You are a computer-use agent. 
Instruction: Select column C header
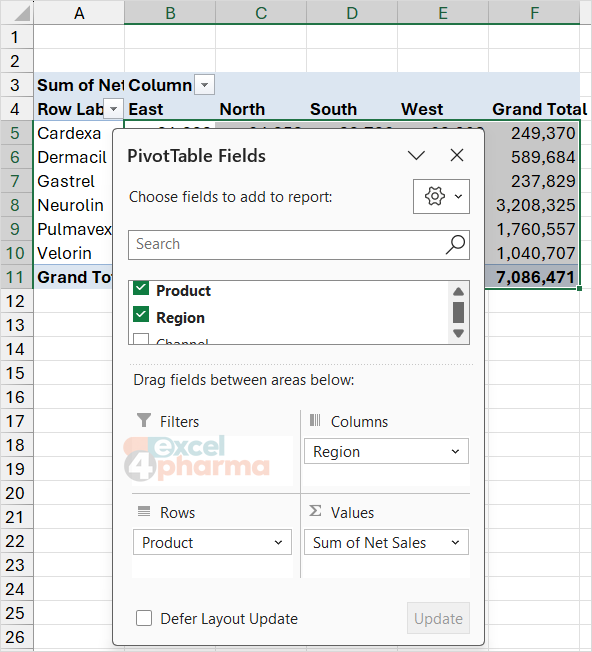261,12
